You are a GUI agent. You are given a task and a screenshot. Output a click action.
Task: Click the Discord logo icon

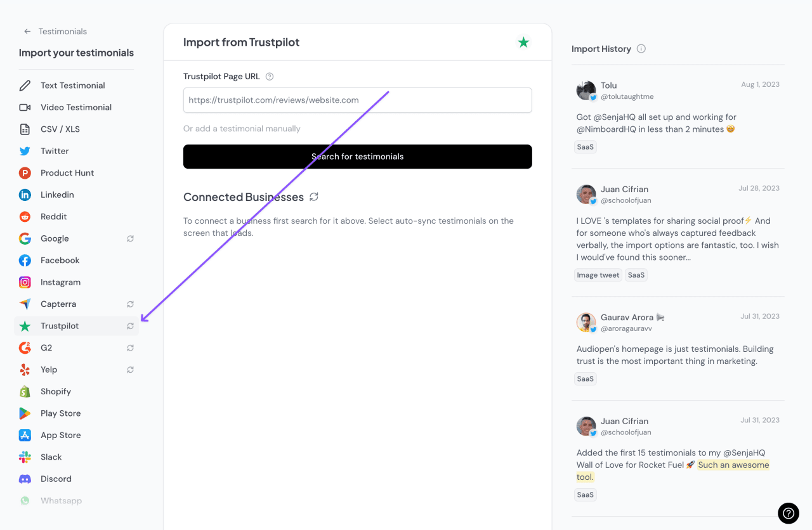(x=25, y=479)
